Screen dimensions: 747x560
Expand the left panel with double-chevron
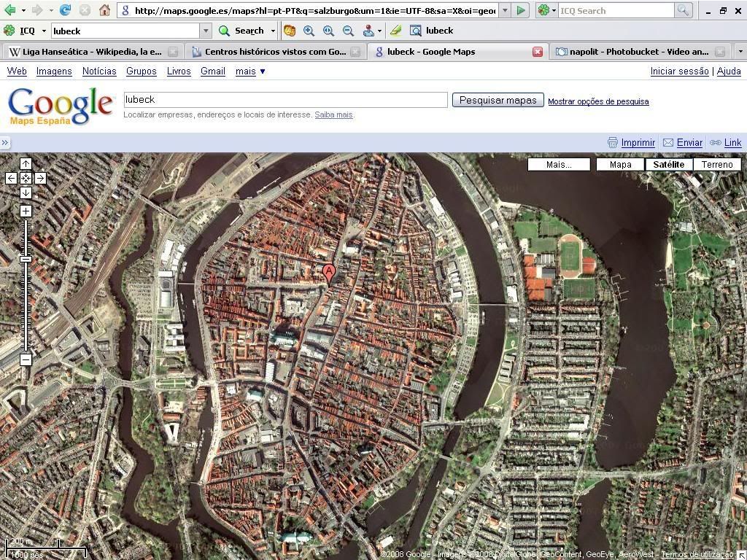(5, 143)
